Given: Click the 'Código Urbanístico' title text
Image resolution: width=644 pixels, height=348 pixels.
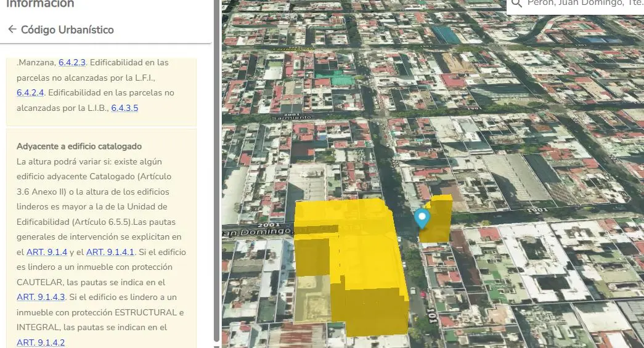Looking at the screenshot, I should [x=67, y=30].
